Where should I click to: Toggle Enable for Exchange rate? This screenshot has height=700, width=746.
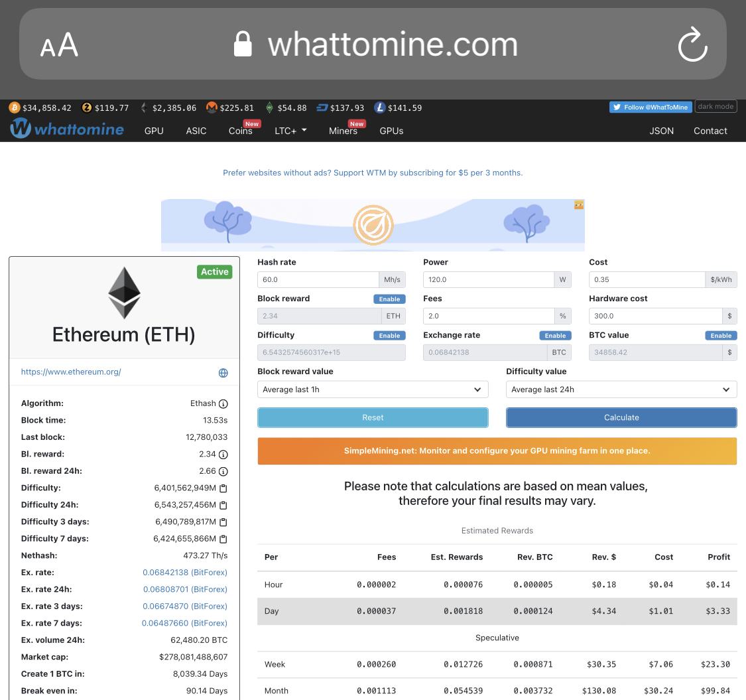[555, 336]
